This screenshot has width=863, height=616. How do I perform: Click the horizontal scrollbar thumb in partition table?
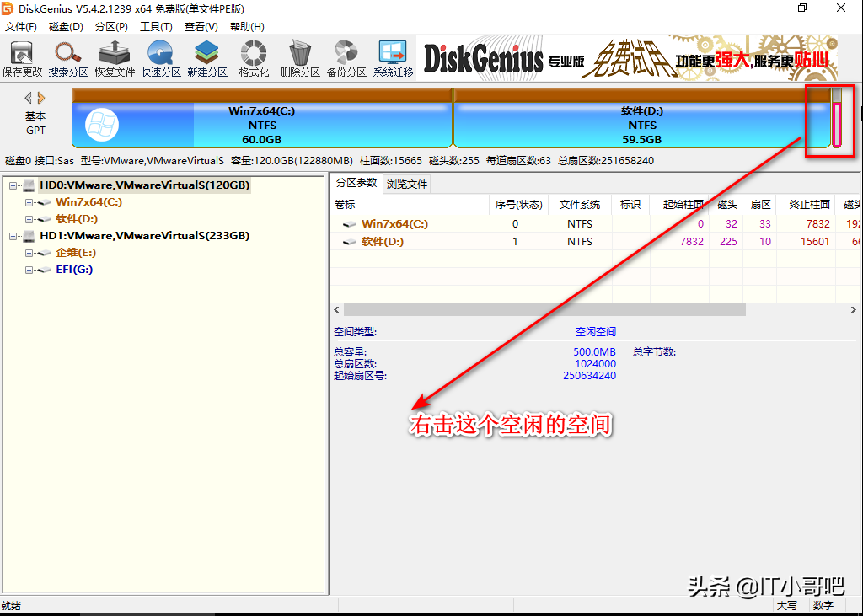pyautogui.click(x=544, y=310)
